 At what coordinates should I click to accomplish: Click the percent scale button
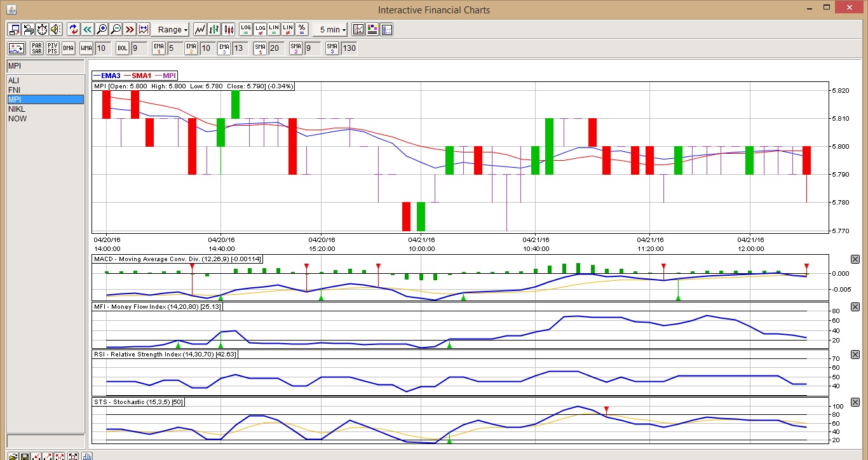point(302,29)
